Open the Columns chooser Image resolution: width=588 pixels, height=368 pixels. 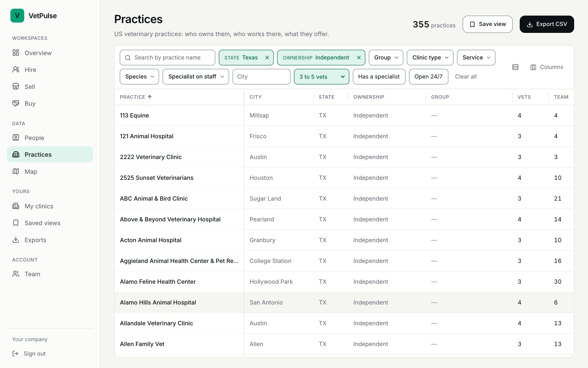(x=547, y=67)
